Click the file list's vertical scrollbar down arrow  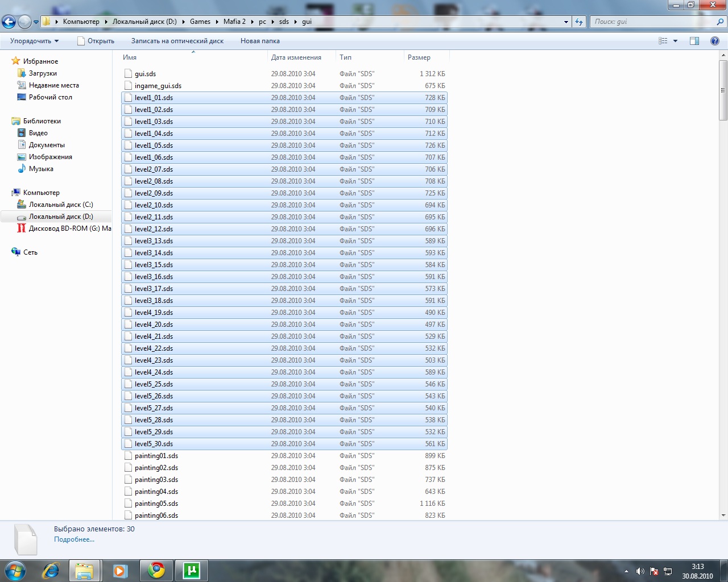pyautogui.click(x=723, y=516)
